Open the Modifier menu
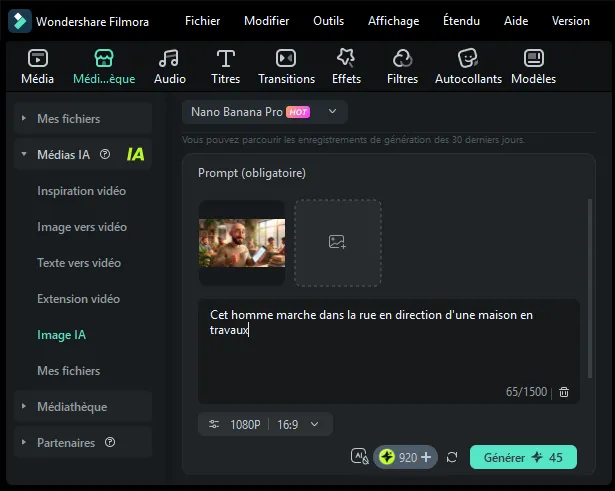Viewport: 615px width, 491px height. tap(267, 21)
